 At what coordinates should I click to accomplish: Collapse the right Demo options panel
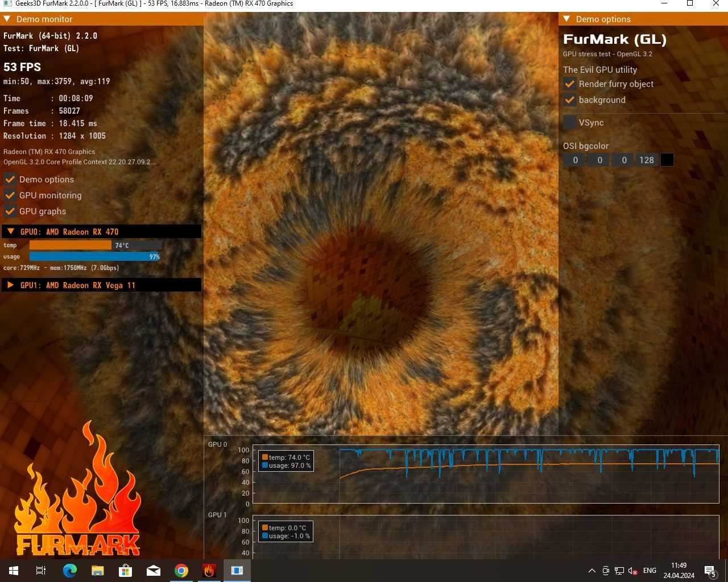tap(566, 19)
